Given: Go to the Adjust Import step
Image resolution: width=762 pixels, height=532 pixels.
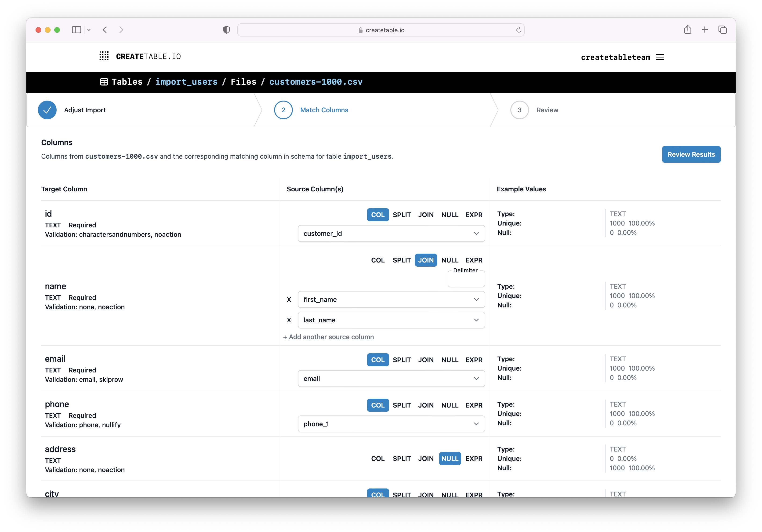Looking at the screenshot, I should click(85, 110).
